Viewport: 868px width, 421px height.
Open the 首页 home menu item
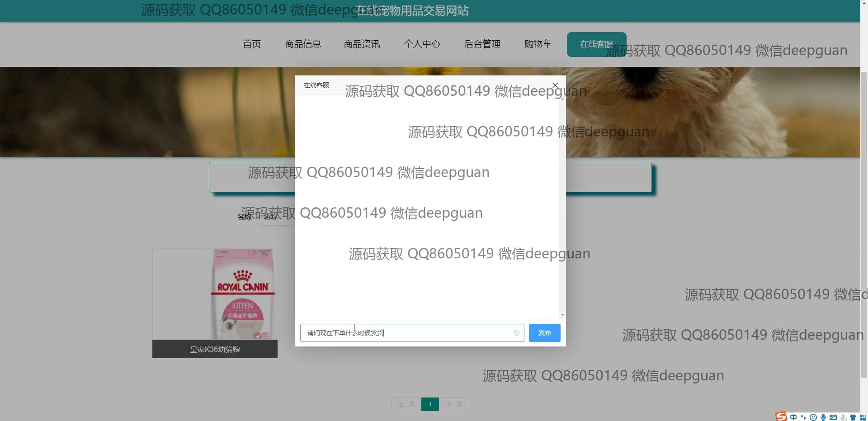[x=252, y=44]
